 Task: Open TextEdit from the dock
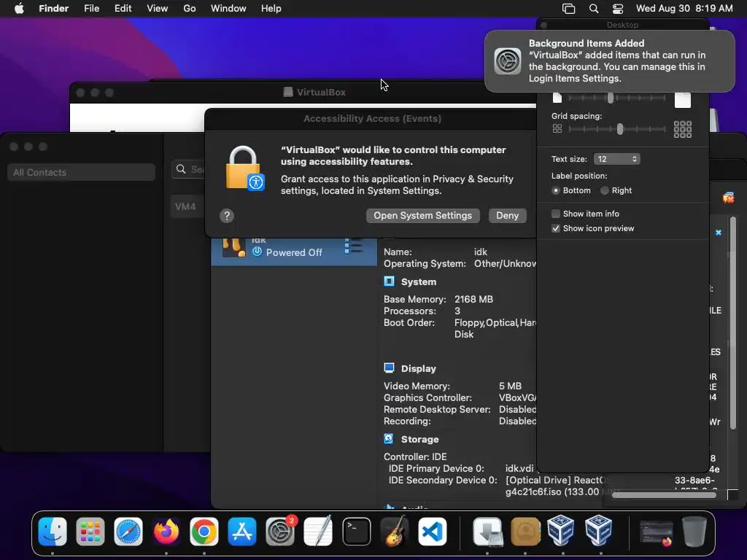(x=318, y=532)
